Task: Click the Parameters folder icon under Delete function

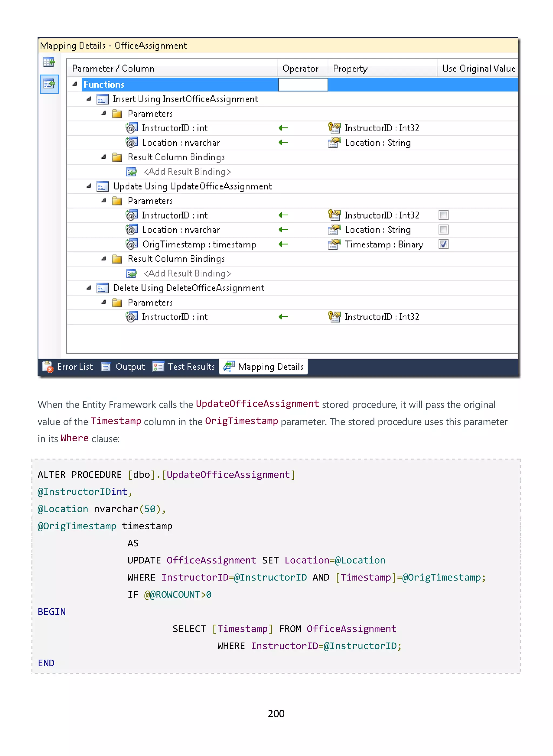Action: click(116, 302)
